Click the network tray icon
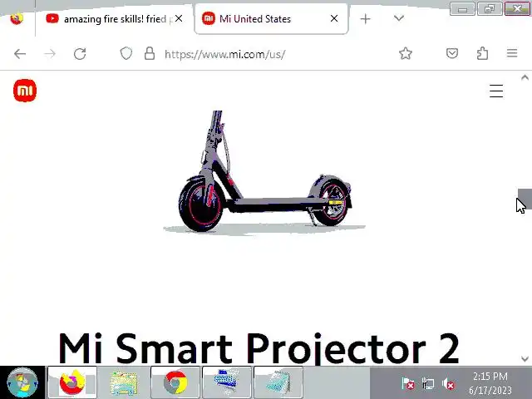 pyautogui.click(x=428, y=384)
